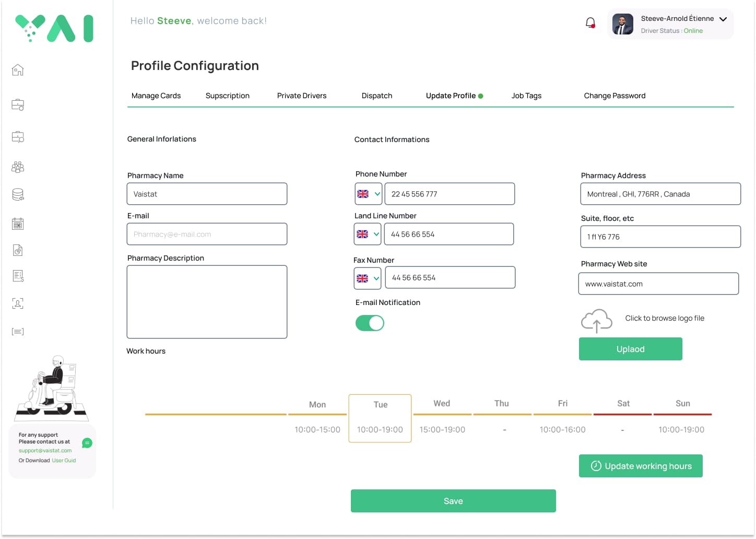Screen dimensions: 756x539
Task: Open the calendar sidebar icon
Action: coord(18,224)
